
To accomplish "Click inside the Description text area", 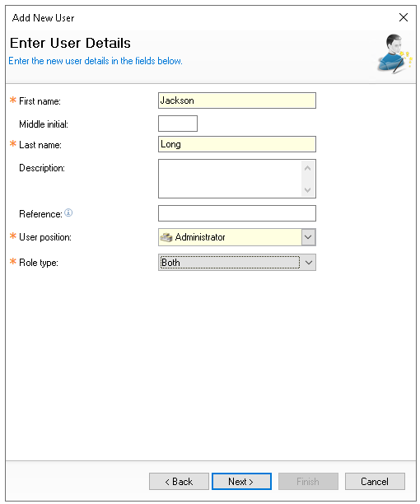I will click(x=230, y=179).
